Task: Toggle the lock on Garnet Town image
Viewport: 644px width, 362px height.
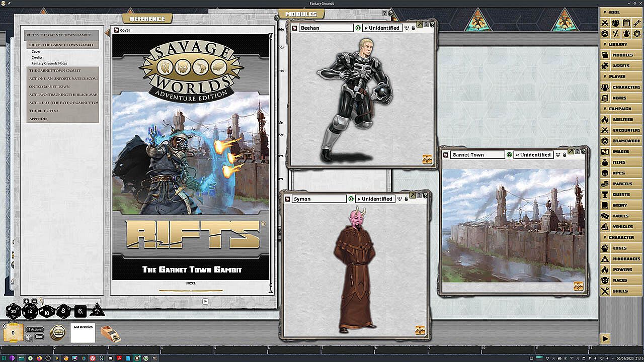Action: [564, 155]
